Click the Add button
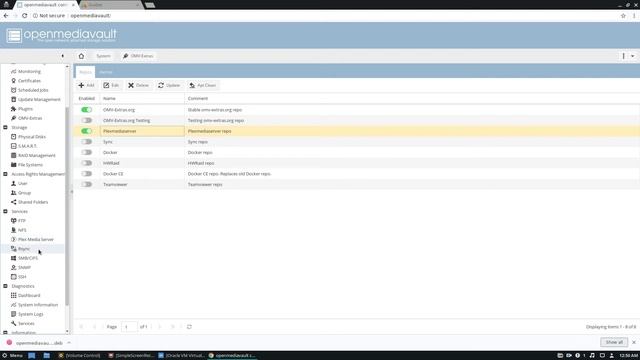The image size is (640, 360). [x=86, y=85]
